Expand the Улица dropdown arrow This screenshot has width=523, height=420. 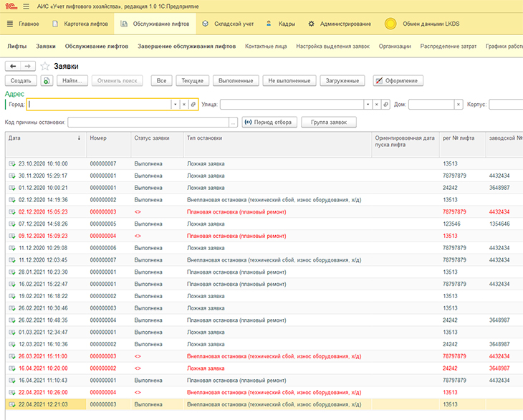click(x=368, y=105)
